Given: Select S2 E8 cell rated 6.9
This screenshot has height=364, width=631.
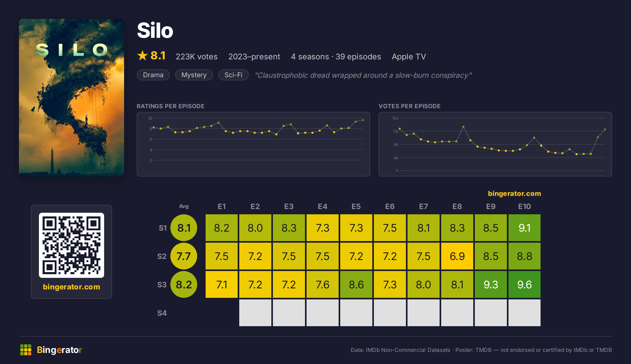Looking at the screenshot, I should [x=457, y=256].
